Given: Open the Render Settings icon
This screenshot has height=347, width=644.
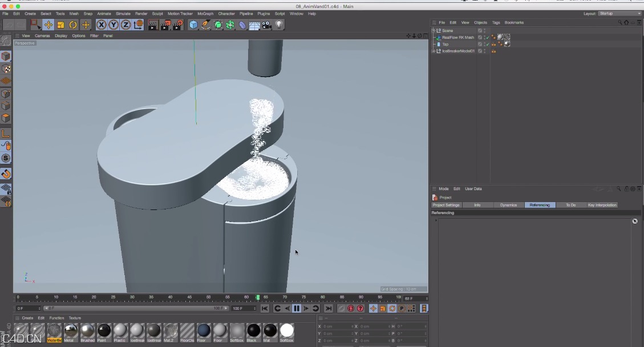Looking at the screenshot, I should pyautogui.click(x=177, y=25).
